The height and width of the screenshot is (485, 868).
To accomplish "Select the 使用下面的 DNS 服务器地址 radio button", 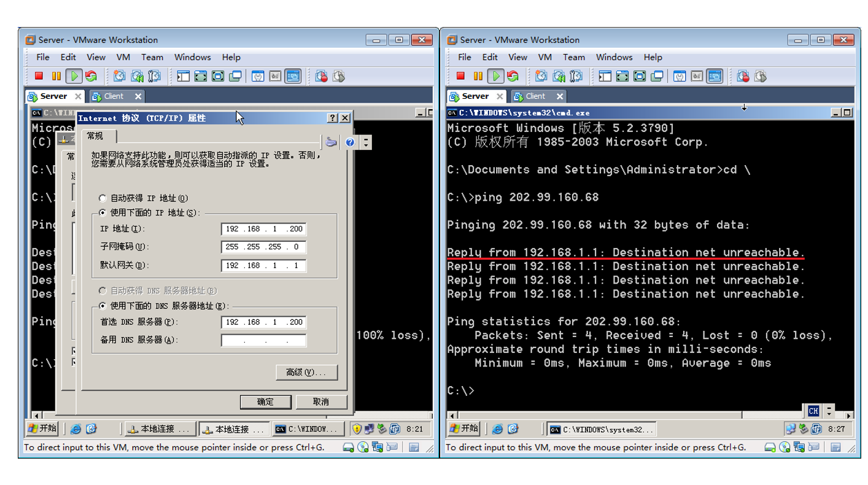I will pos(103,306).
